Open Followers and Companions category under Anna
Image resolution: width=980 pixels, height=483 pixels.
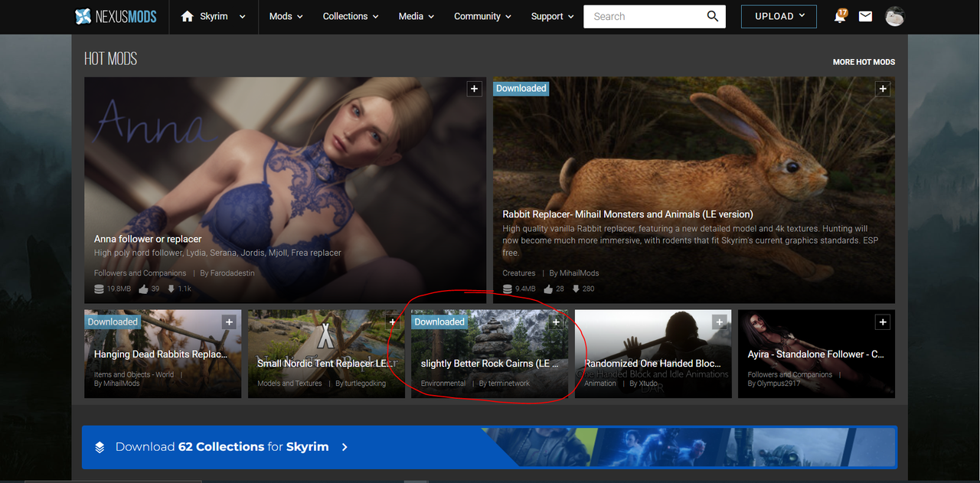tap(140, 273)
